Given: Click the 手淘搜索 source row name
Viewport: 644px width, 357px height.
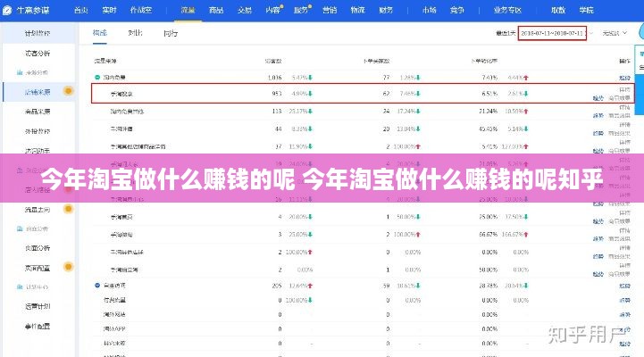Looking at the screenshot, I should click(x=121, y=94).
